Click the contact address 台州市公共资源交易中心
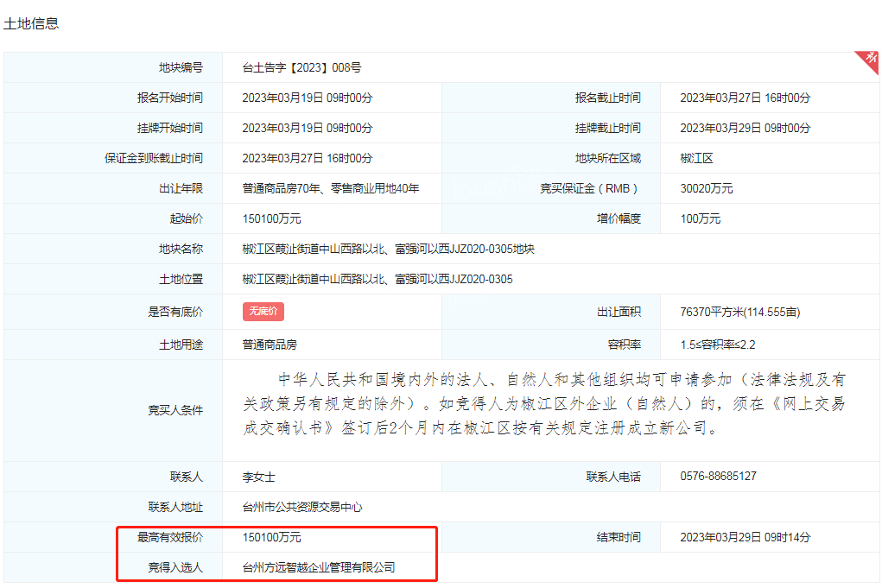 point(302,507)
